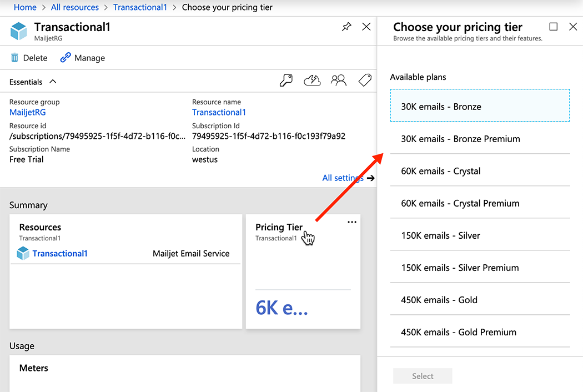The image size is (583, 392).
Task: Click the Delete trash icon
Action: point(14,58)
